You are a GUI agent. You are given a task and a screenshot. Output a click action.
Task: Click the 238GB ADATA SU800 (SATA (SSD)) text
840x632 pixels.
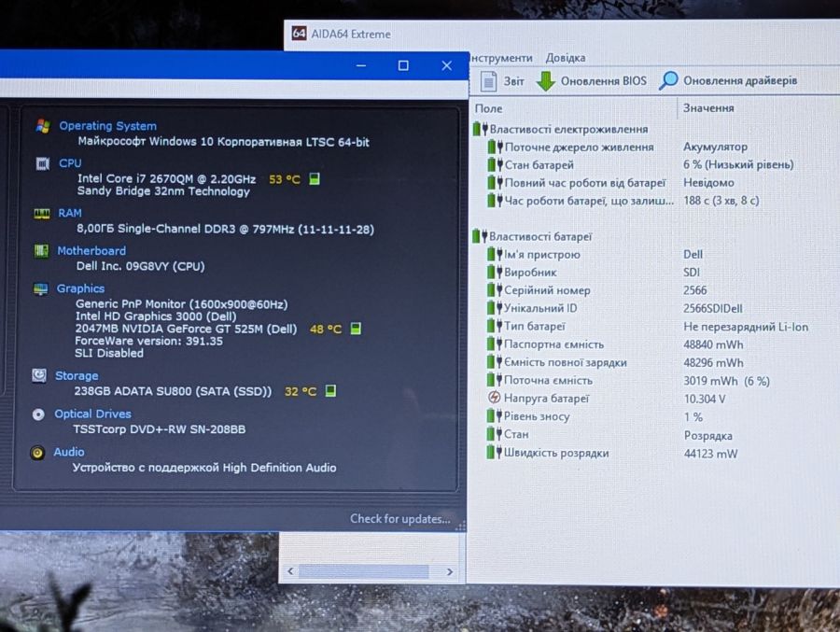[x=173, y=391]
